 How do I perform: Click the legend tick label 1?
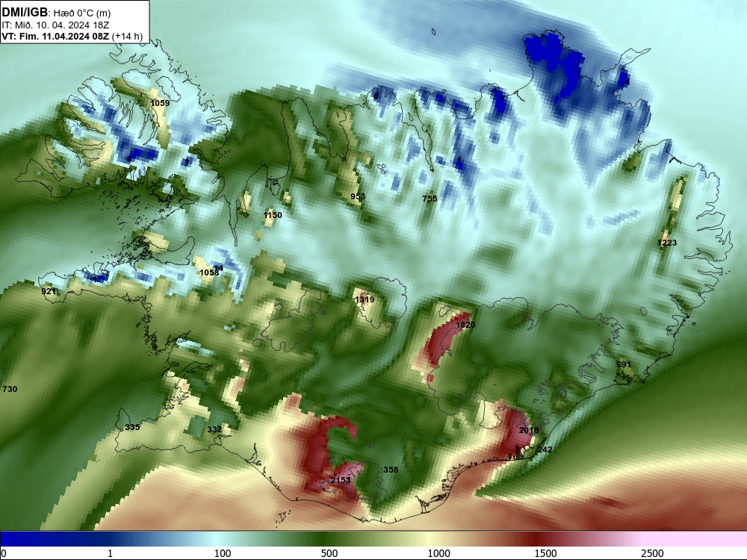point(110,553)
